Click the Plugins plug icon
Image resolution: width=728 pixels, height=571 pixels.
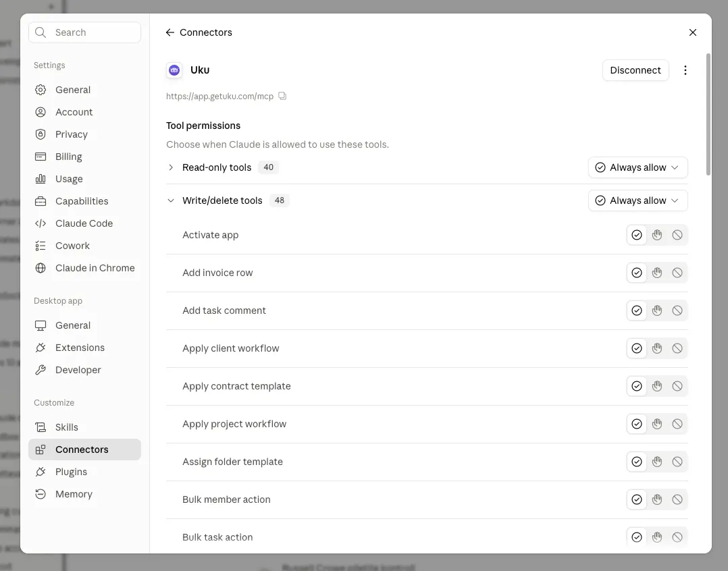pos(41,472)
